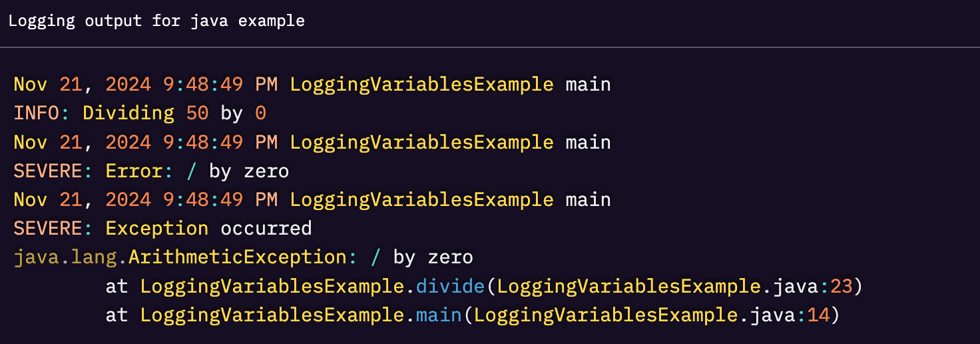Click the "ArithmeticException" class name
Screen dimensions: 980x344
coord(238,257)
